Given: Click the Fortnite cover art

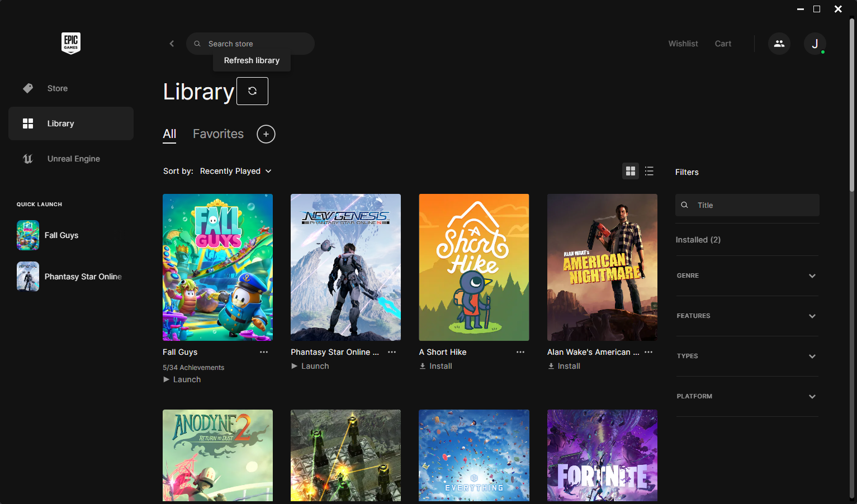Looking at the screenshot, I should point(602,455).
